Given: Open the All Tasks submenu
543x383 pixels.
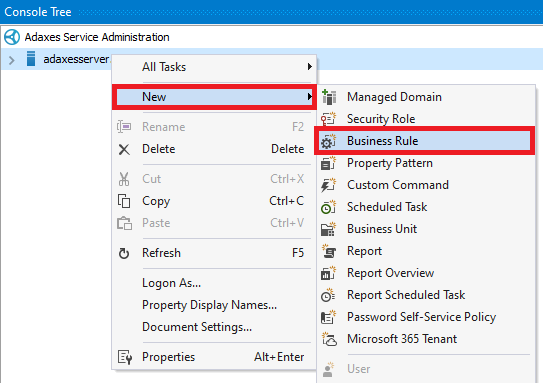Looking at the screenshot, I should click(214, 67).
